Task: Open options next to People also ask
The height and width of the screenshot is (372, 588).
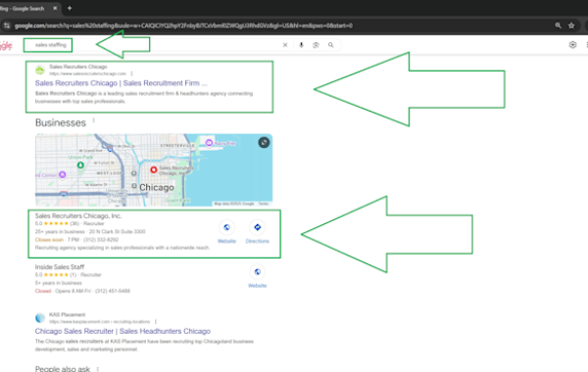Action: 97,369
